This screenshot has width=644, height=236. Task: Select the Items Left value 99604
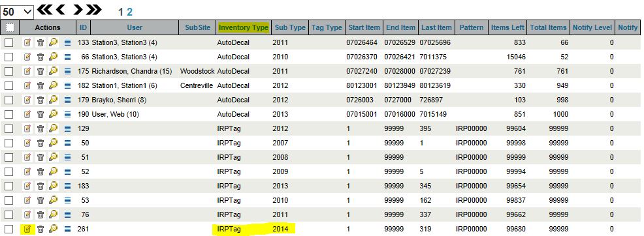(516, 128)
